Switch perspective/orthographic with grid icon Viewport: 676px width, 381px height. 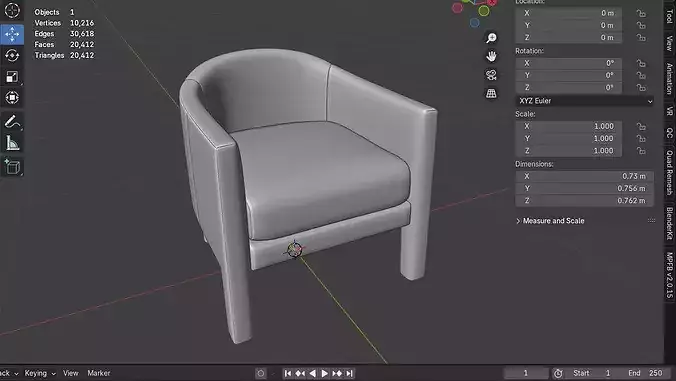(x=491, y=94)
